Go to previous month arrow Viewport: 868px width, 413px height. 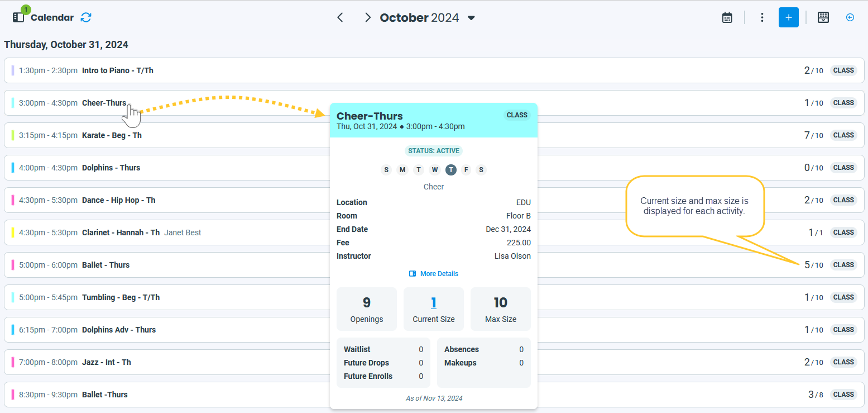(x=340, y=17)
